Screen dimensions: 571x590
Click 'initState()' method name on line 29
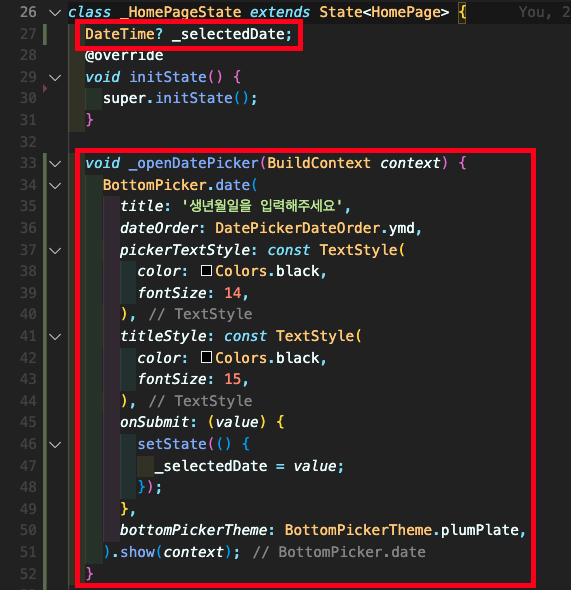(x=176, y=77)
